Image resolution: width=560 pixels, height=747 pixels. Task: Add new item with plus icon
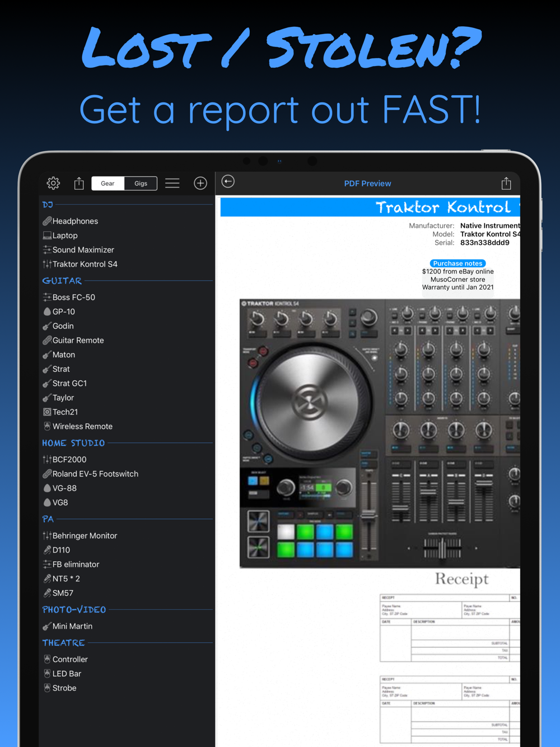click(200, 183)
